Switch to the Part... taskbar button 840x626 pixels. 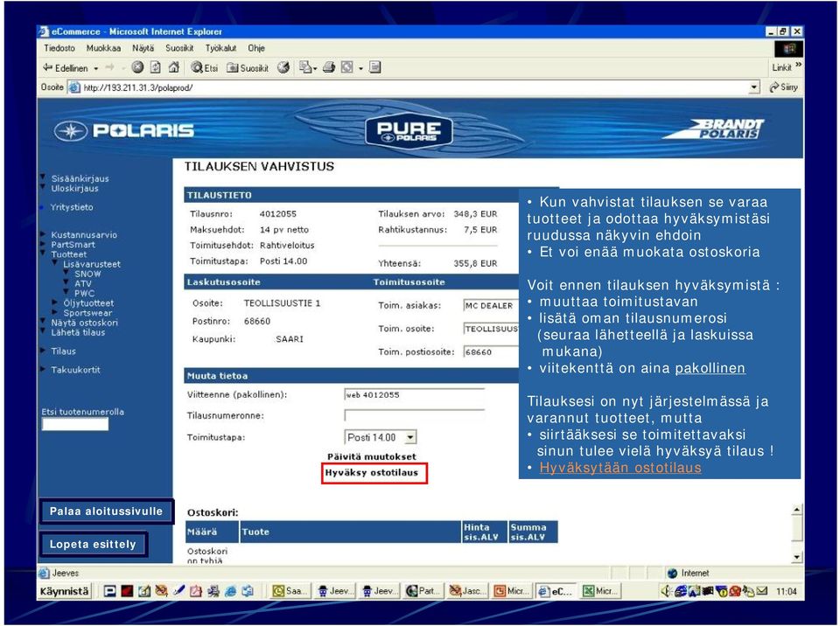click(x=423, y=591)
